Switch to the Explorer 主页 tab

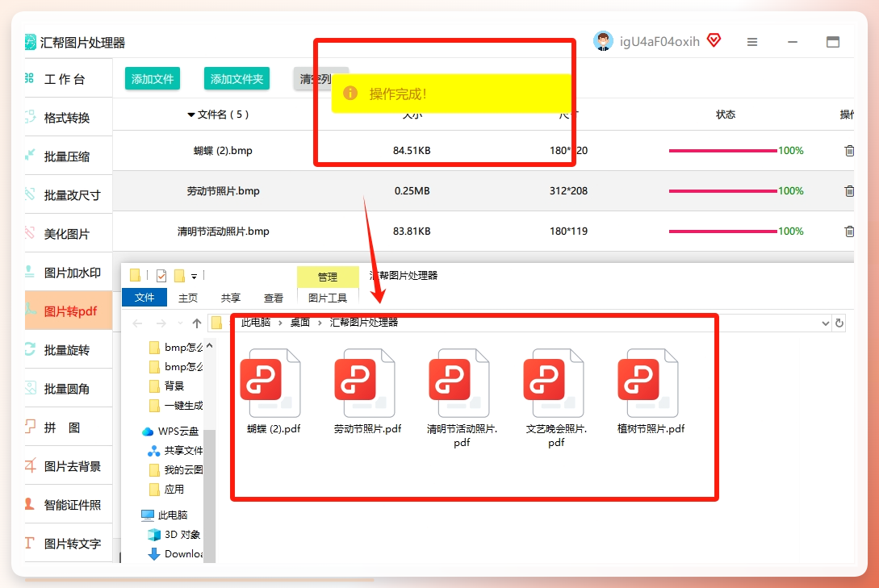click(x=188, y=298)
